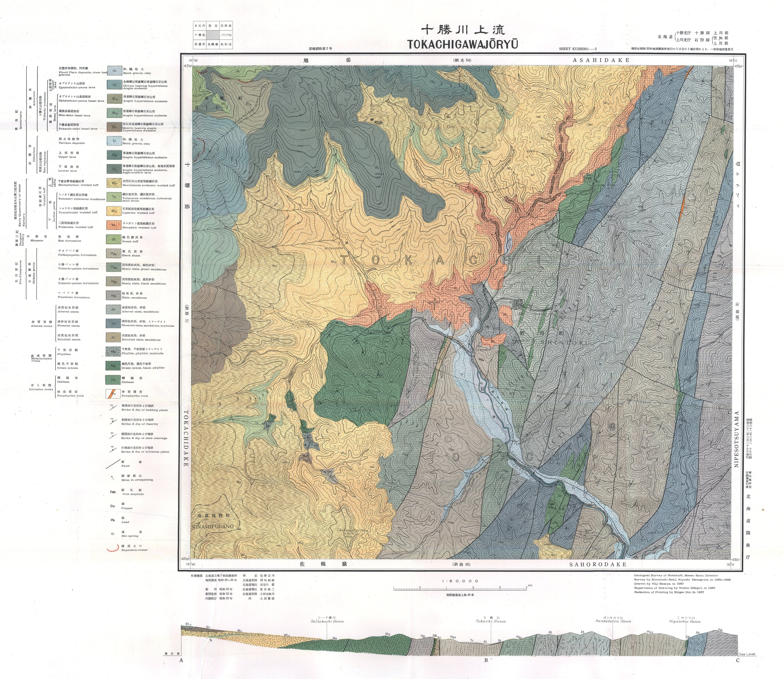Click the ASAHIDAKE adjacent sheet label
This screenshot has height=679, width=784.
click(x=601, y=60)
